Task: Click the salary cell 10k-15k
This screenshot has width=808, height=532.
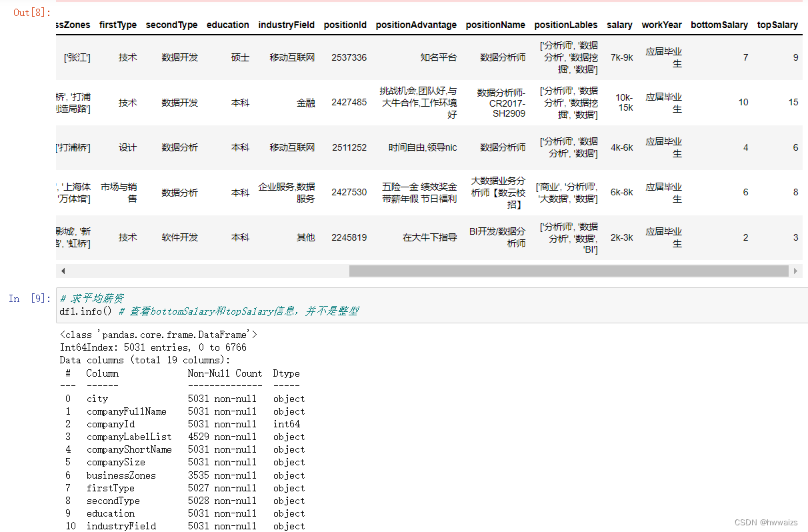Action: pyautogui.click(x=625, y=103)
